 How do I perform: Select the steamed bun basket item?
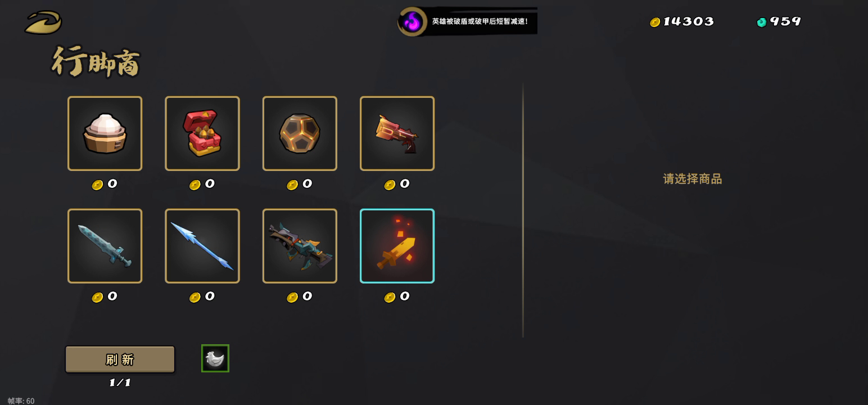click(105, 133)
